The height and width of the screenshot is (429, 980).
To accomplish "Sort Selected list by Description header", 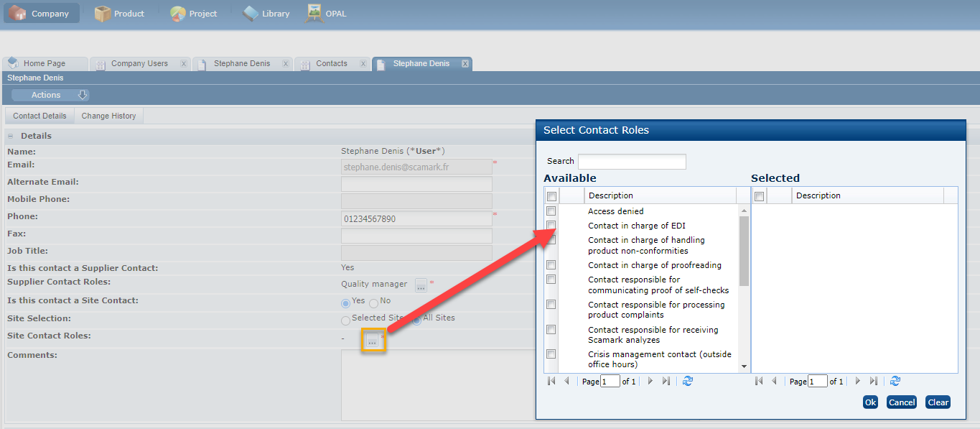I will (x=867, y=195).
